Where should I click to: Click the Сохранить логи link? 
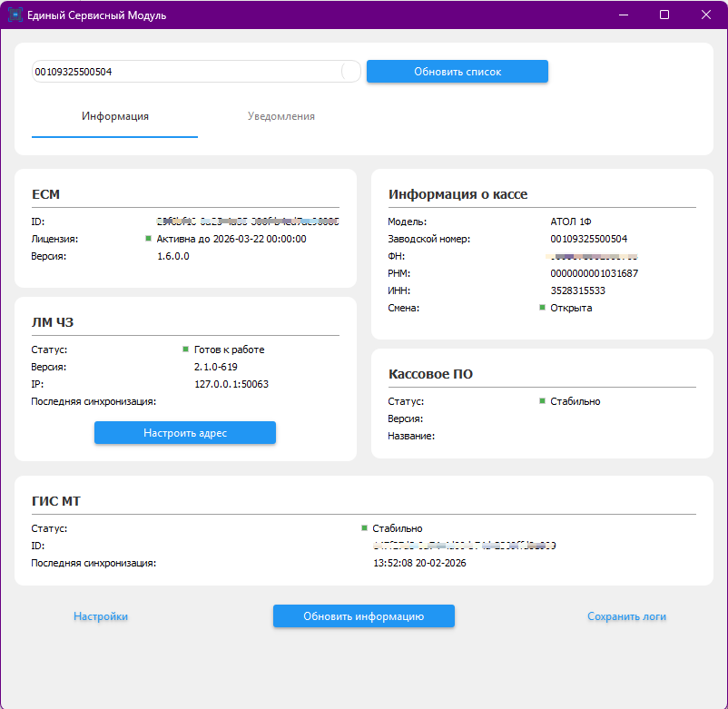coord(626,616)
